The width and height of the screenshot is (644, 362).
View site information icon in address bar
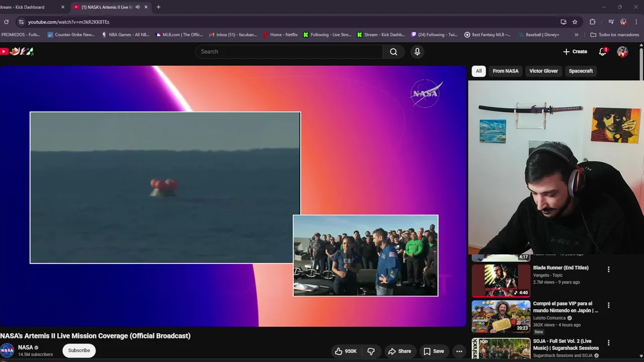click(x=21, y=22)
